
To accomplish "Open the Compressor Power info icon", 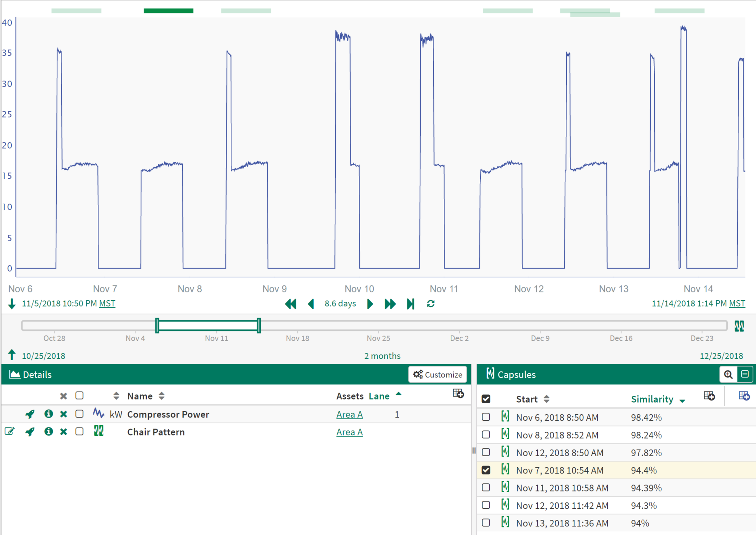I will (48, 414).
